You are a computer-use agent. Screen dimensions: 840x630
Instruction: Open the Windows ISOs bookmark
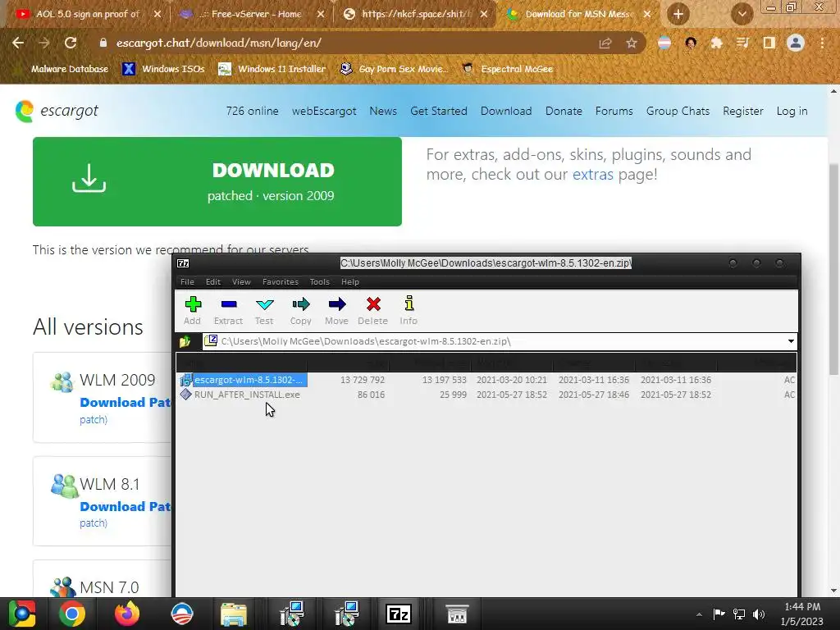(x=164, y=69)
